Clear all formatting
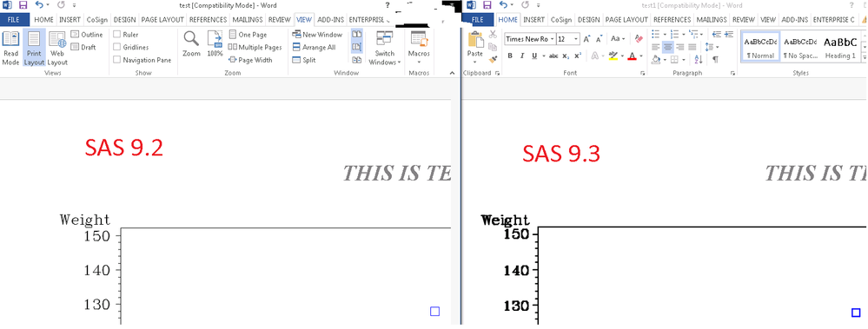The width and height of the screenshot is (868, 329). (x=639, y=39)
